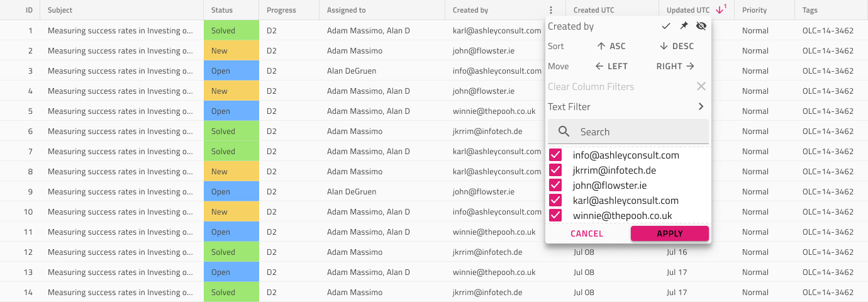Sort the column ascending with ASC

611,46
